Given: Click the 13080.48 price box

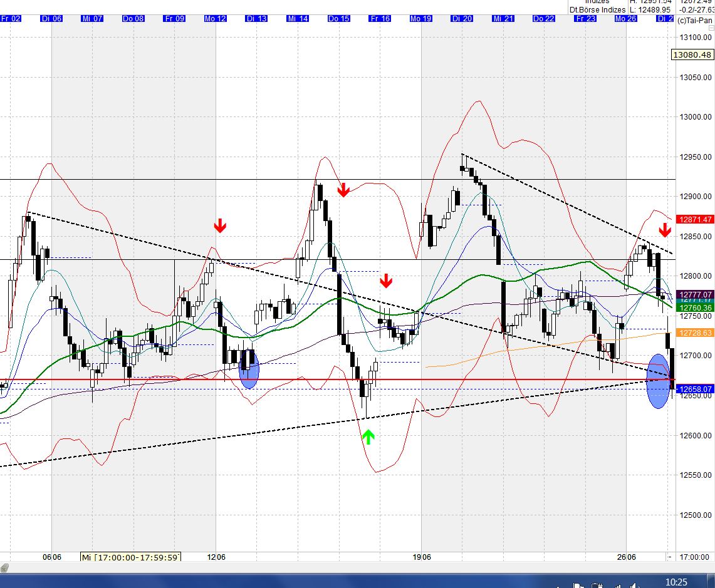Looking at the screenshot, I should pos(692,54).
